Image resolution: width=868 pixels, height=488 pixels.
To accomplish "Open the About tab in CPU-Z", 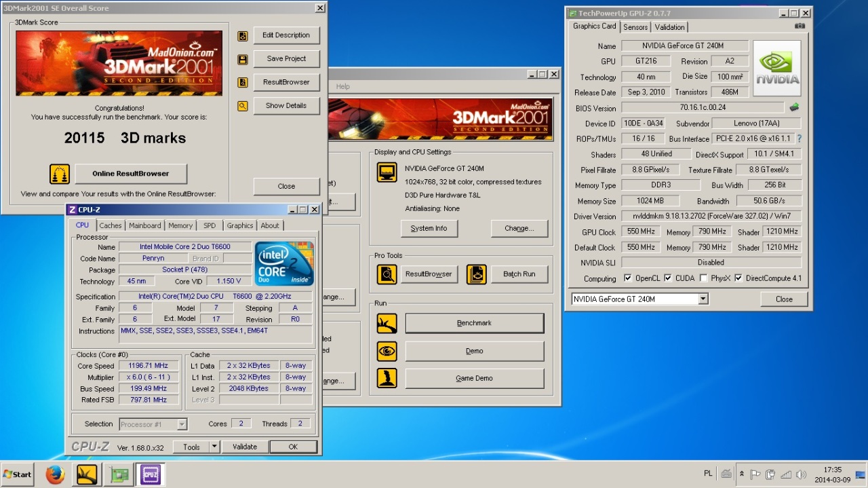I will pos(270,225).
